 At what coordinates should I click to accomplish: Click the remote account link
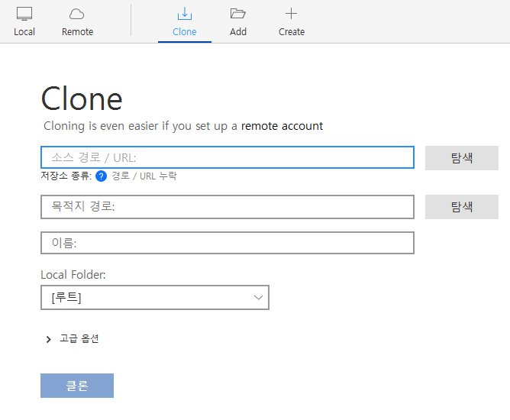(282, 126)
